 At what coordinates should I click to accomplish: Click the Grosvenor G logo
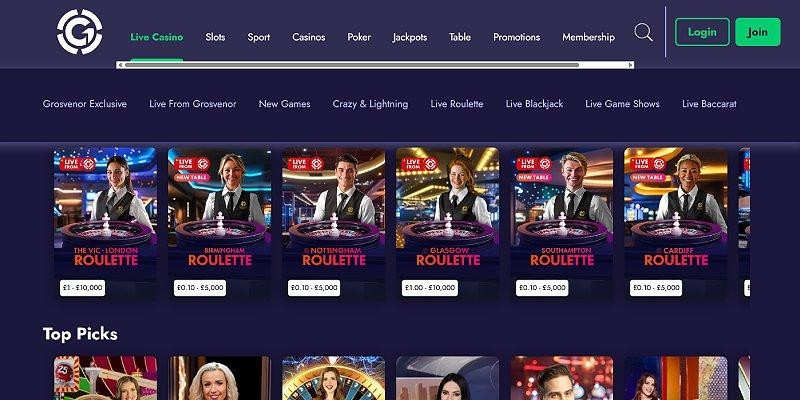80,32
